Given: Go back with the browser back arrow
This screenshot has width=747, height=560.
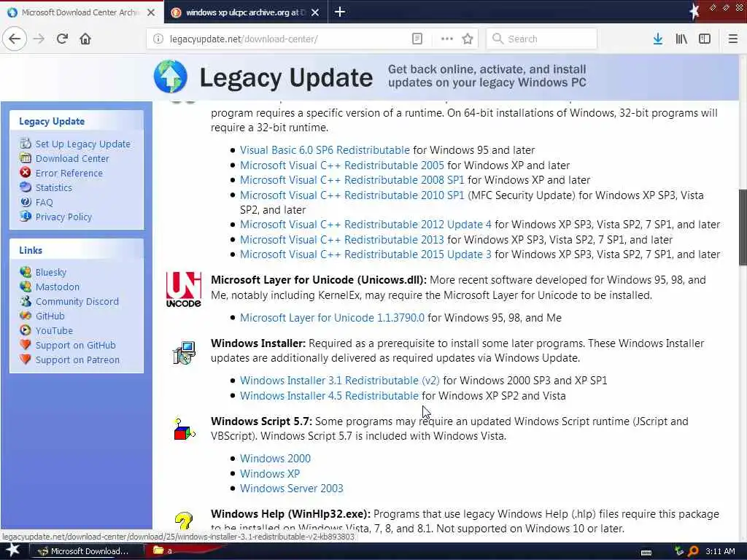Looking at the screenshot, I should click(15, 39).
